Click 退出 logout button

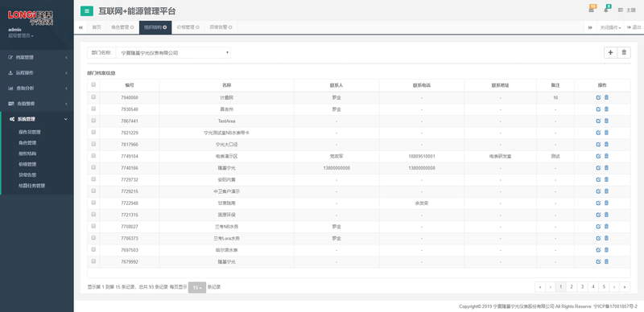pyautogui.click(x=634, y=27)
